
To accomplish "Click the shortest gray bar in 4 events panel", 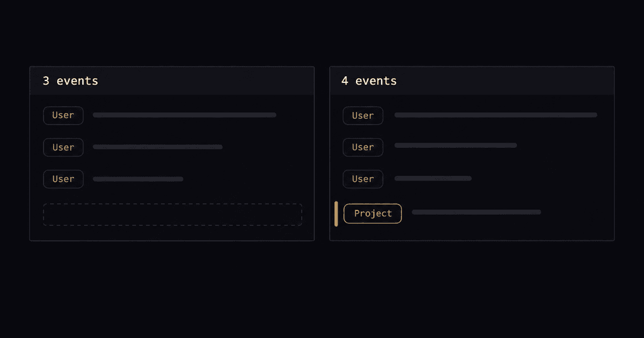I will pos(433,178).
